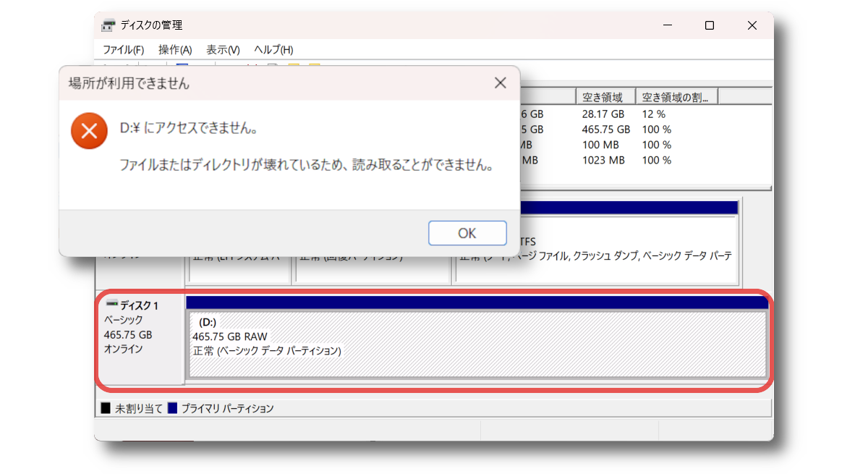The image size is (868, 474).
Task: Sort by the 空き領域 column header
Action: 605,97
